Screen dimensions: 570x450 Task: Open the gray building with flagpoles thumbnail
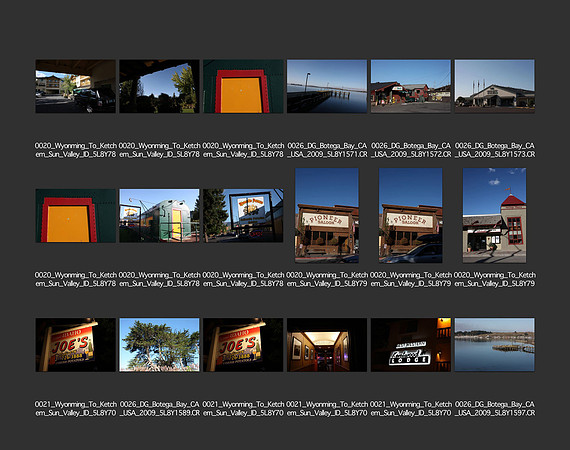point(494,86)
